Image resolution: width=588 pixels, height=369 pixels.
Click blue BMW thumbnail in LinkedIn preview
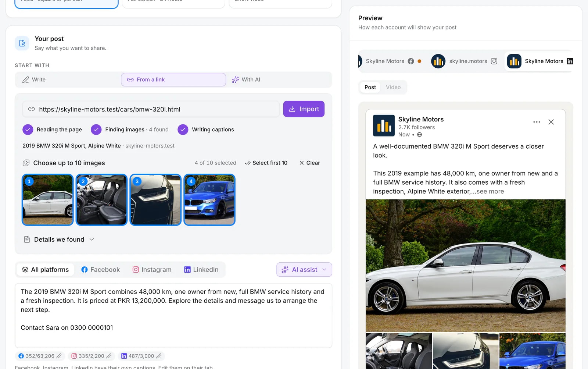click(x=533, y=351)
